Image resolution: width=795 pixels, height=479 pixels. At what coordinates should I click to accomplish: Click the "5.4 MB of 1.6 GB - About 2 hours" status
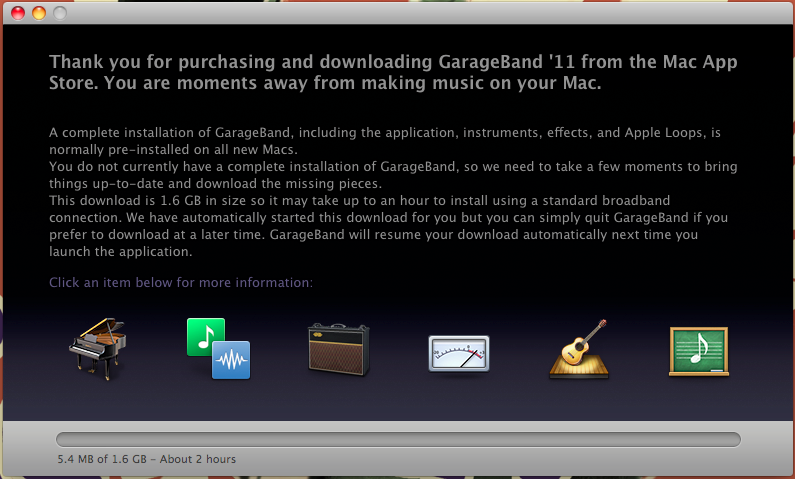click(147, 459)
